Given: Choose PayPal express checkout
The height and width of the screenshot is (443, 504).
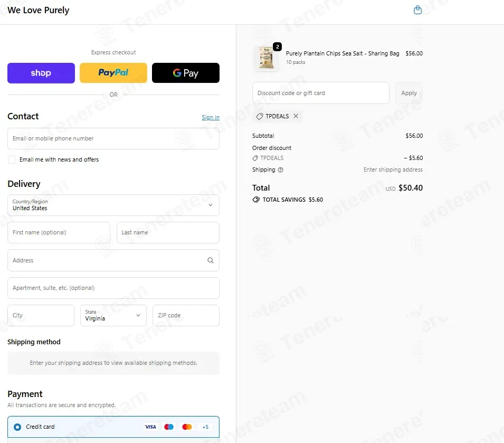Looking at the screenshot, I should [x=113, y=73].
